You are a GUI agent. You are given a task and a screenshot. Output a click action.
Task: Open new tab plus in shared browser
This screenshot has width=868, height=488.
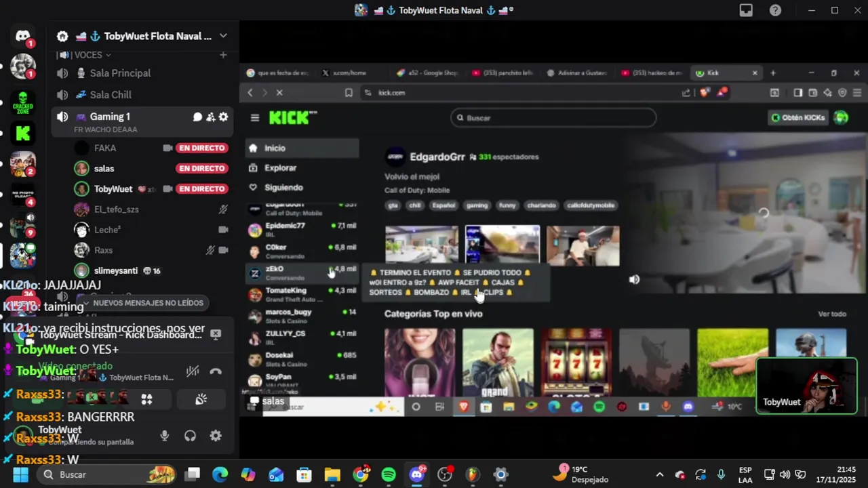pos(773,73)
